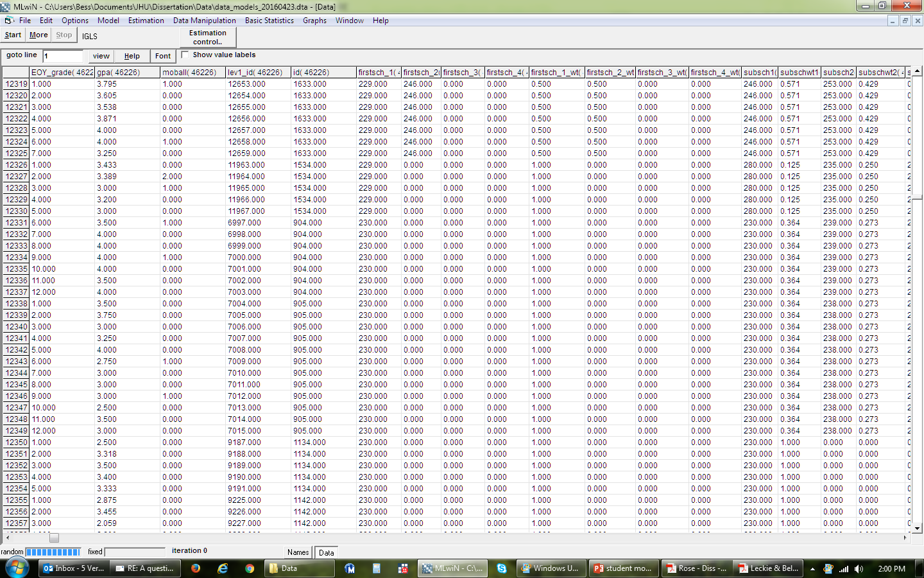Open the Windows Start menu
Image resolution: width=924 pixels, height=578 pixels.
[x=17, y=568]
